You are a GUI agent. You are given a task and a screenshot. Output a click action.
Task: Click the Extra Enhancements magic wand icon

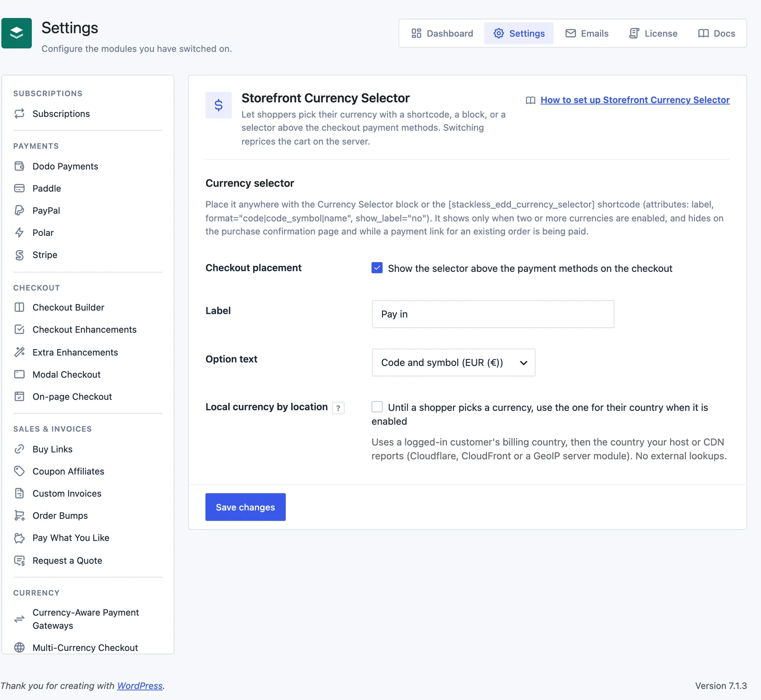(20, 352)
